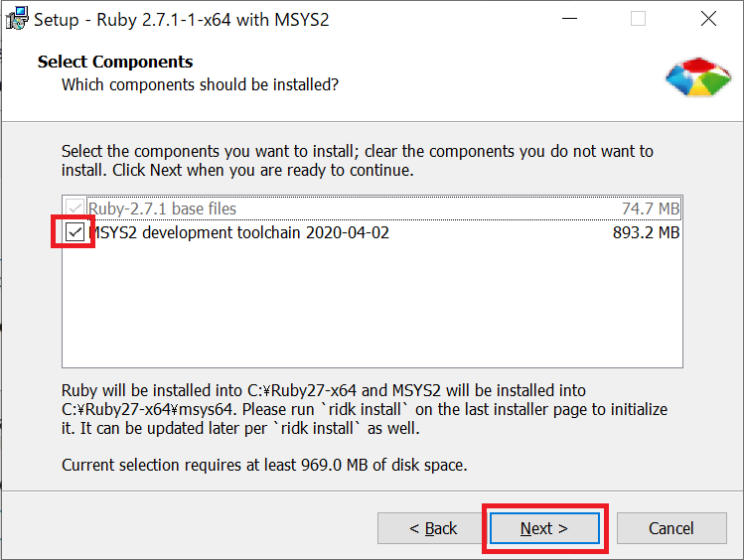The height and width of the screenshot is (560, 744).
Task: Click the Select Components heading
Action: [x=115, y=62]
